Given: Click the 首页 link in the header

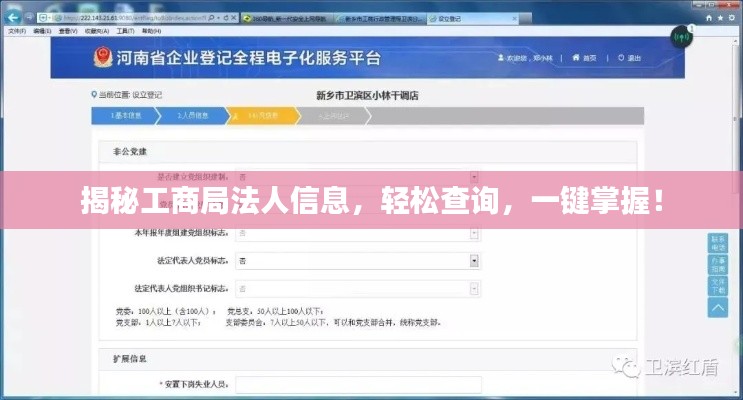Looking at the screenshot, I should (589, 58).
